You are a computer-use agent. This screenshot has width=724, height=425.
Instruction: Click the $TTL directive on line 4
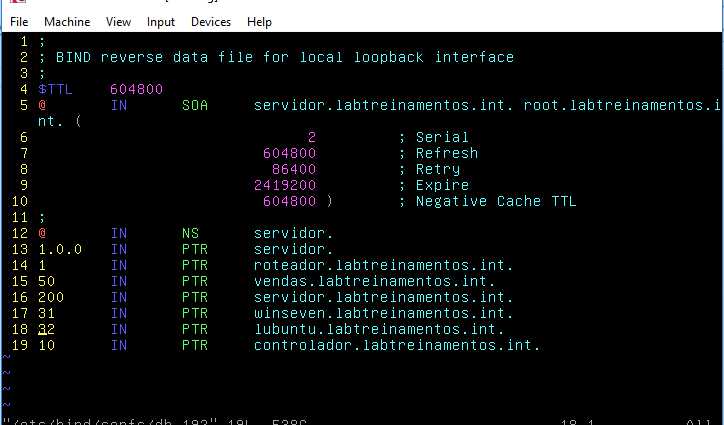(x=55, y=89)
